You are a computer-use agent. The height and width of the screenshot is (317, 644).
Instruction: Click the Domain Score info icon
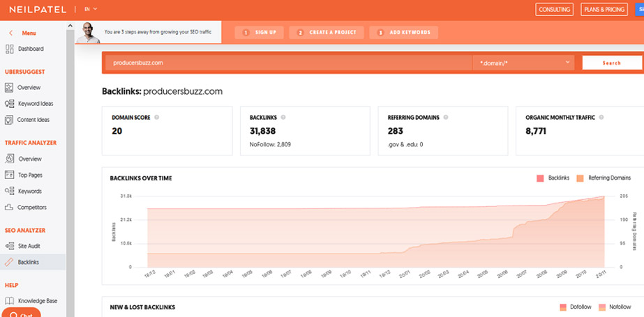pyautogui.click(x=156, y=117)
